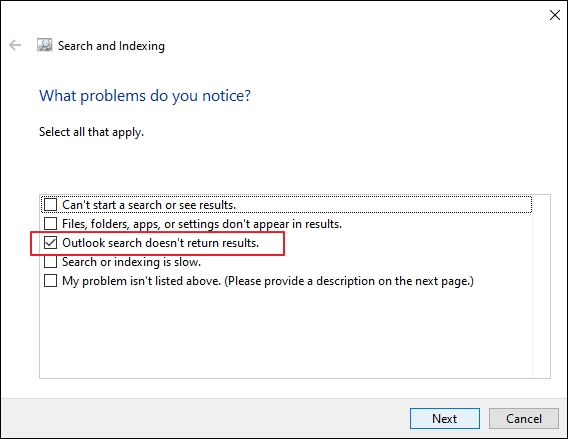
Task: Enable Files, folders, apps don't appear checkbox
Action: pos(50,223)
